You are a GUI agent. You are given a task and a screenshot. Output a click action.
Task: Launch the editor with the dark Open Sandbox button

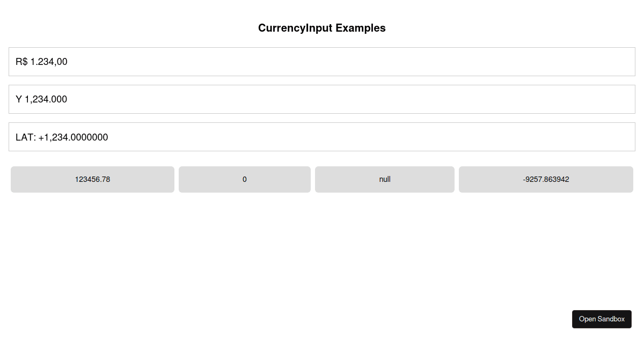pyautogui.click(x=602, y=319)
